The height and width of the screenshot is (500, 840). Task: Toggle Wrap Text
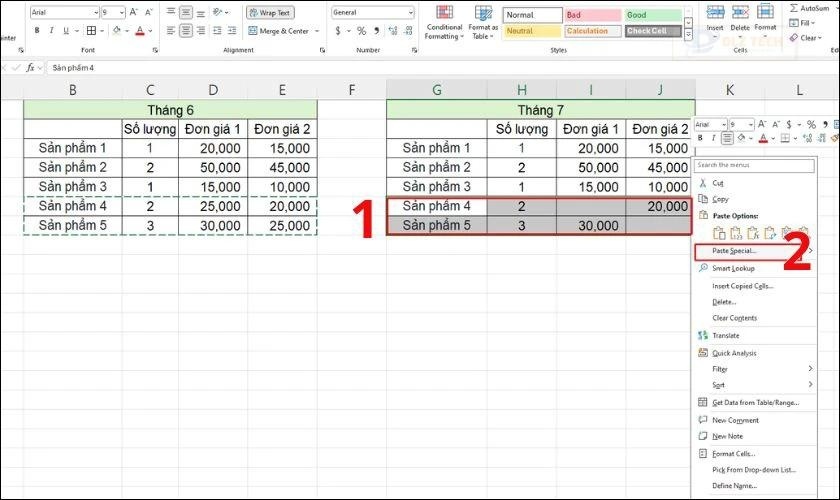[x=270, y=12]
